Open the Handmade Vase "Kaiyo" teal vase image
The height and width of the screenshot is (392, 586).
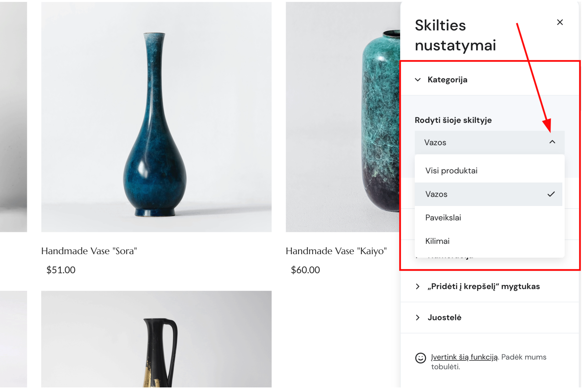tap(343, 117)
